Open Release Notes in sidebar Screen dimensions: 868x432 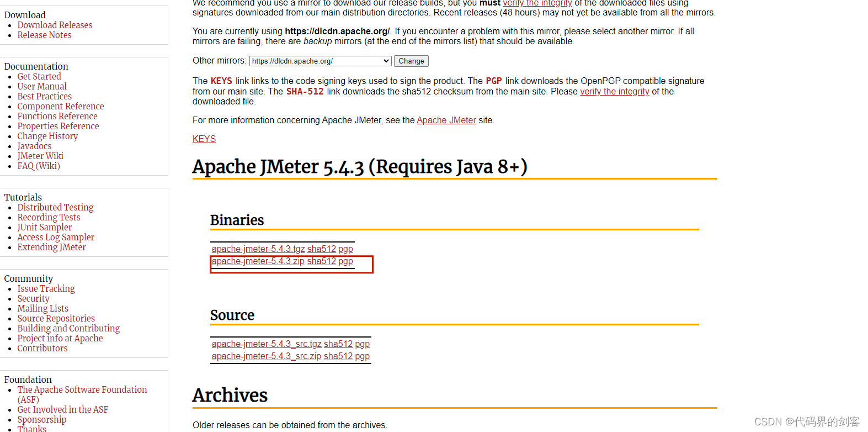pyautogui.click(x=44, y=35)
